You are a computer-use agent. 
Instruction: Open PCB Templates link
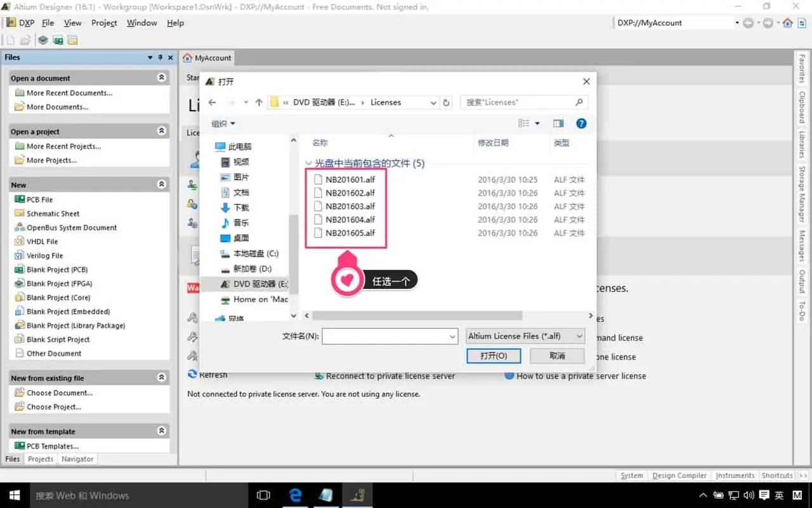[x=53, y=446]
